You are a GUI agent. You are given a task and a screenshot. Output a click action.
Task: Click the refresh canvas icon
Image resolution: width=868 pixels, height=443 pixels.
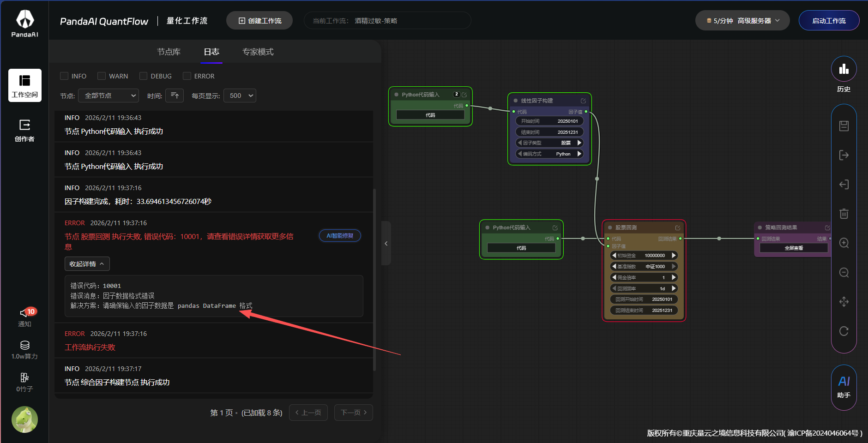(x=844, y=331)
